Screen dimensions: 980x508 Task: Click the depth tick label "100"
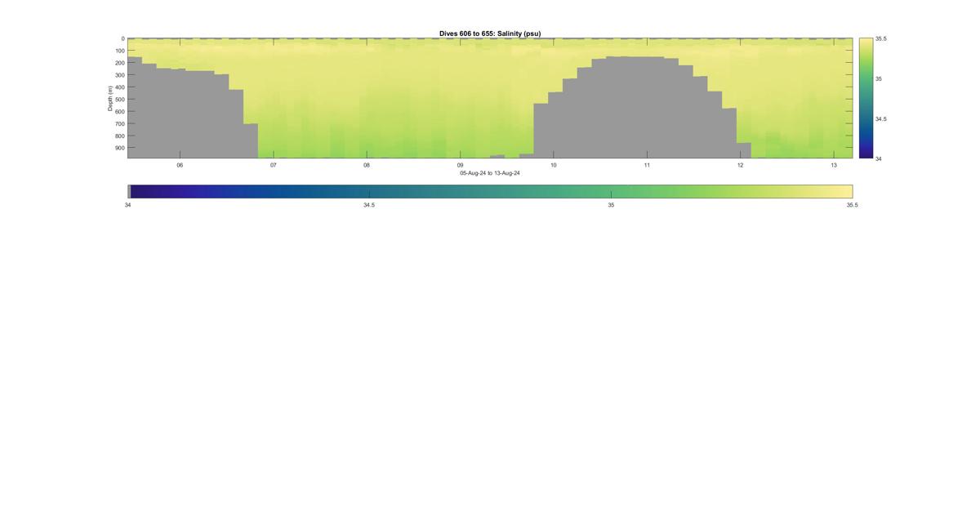click(119, 51)
